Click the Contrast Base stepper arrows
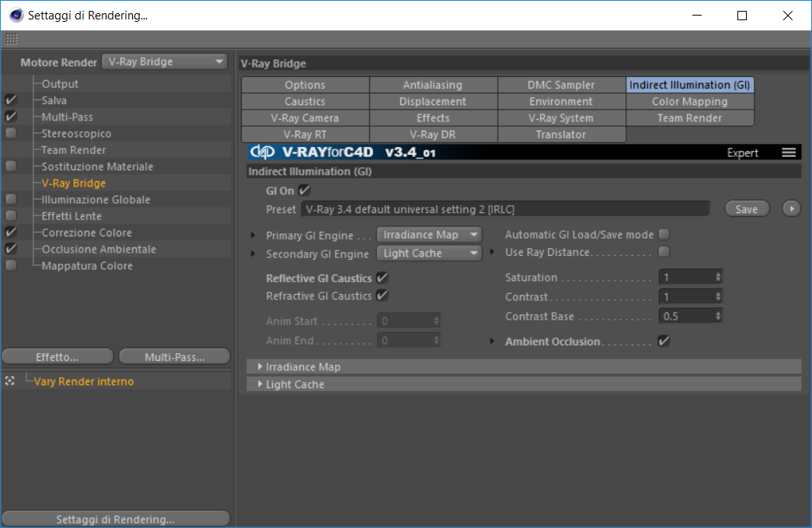812x528 pixels. (718, 316)
